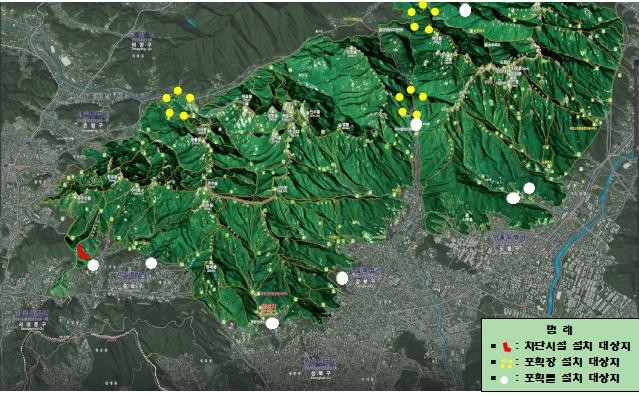
Task: Select the 차단시설 설치 대상지 legend text
Action: click(x=577, y=346)
